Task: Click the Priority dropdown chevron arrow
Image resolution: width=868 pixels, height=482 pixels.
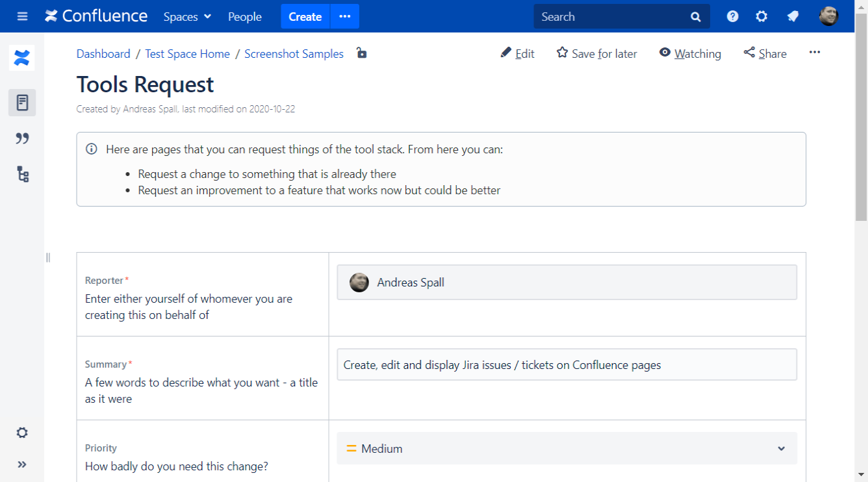Action: [782, 449]
